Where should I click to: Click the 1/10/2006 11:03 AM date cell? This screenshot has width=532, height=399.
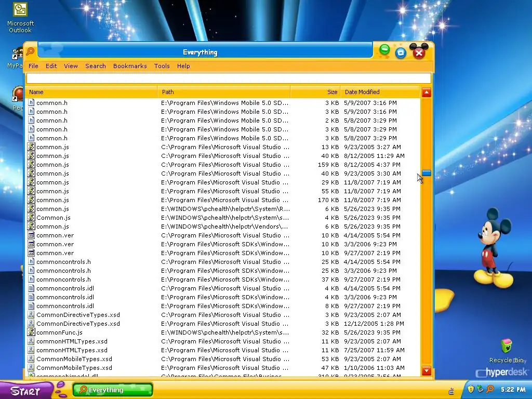click(374, 367)
